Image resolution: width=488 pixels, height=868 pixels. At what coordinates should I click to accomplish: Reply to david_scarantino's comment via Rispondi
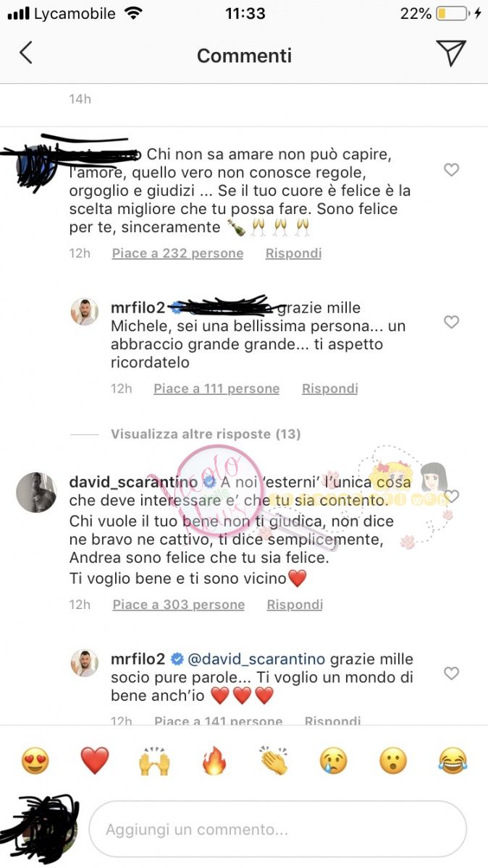(295, 605)
